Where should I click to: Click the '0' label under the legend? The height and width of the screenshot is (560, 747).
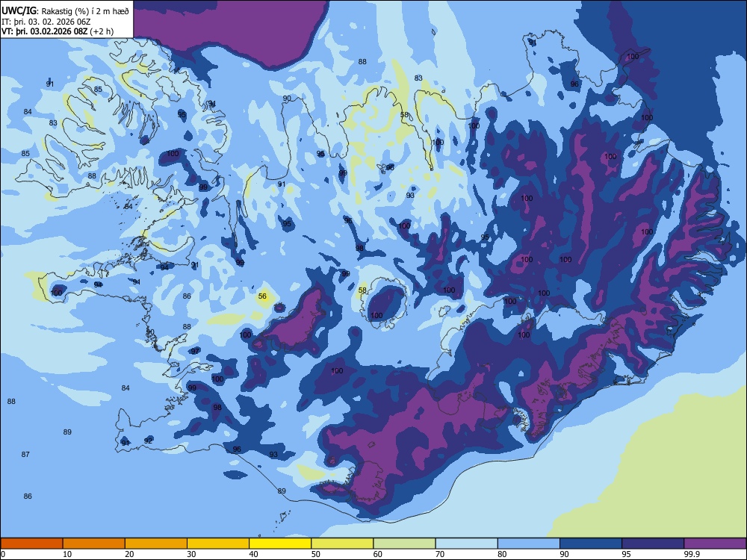[3, 554]
